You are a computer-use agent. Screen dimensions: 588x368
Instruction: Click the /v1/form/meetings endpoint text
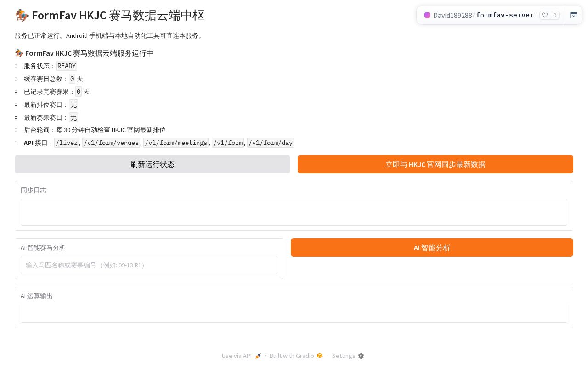176,143
